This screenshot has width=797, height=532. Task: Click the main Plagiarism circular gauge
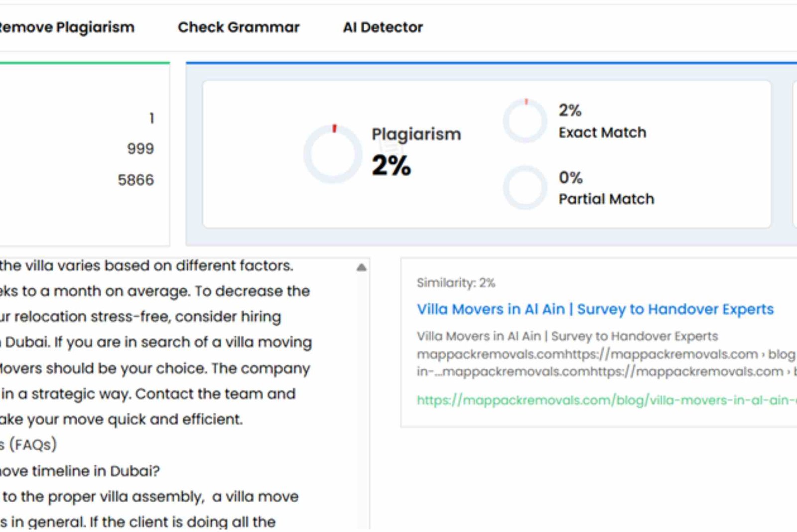(x=333, y=154)
